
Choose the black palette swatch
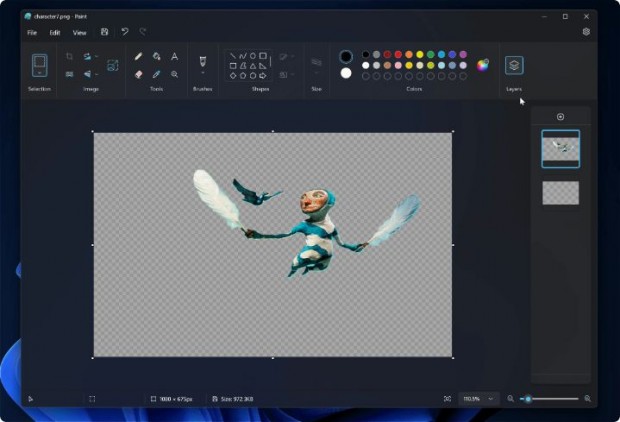[366, 54]
